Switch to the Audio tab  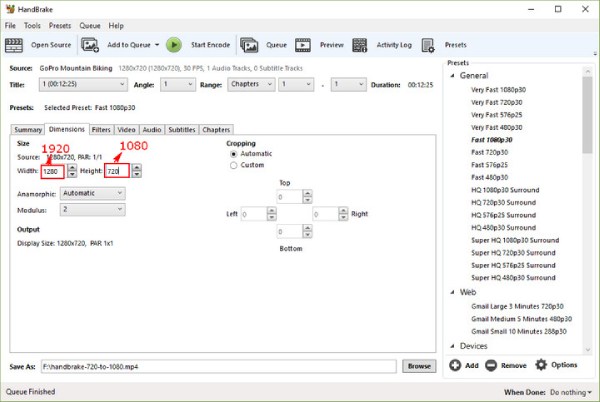tap(152, 130)
